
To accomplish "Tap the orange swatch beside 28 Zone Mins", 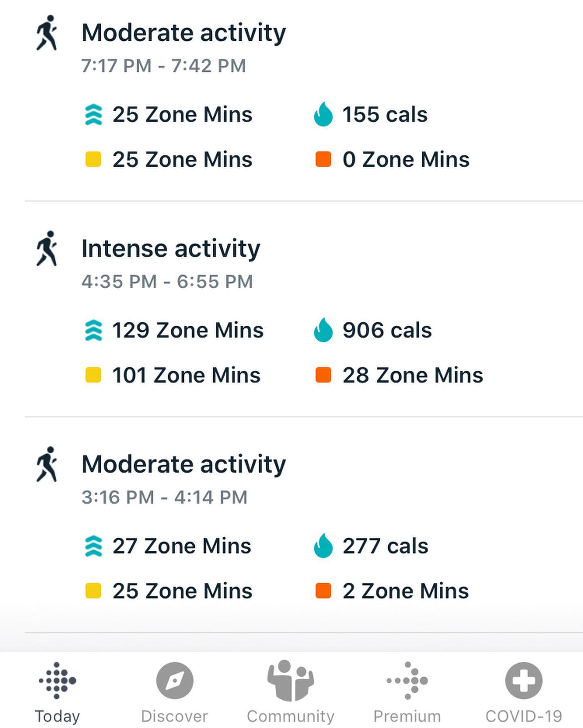I will click(323, 375).
